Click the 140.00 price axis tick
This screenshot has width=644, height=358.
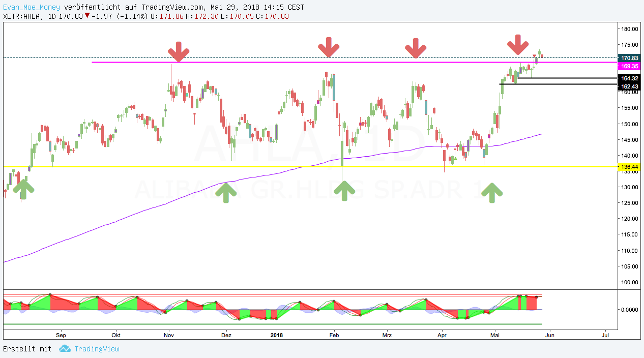[630, 156]
